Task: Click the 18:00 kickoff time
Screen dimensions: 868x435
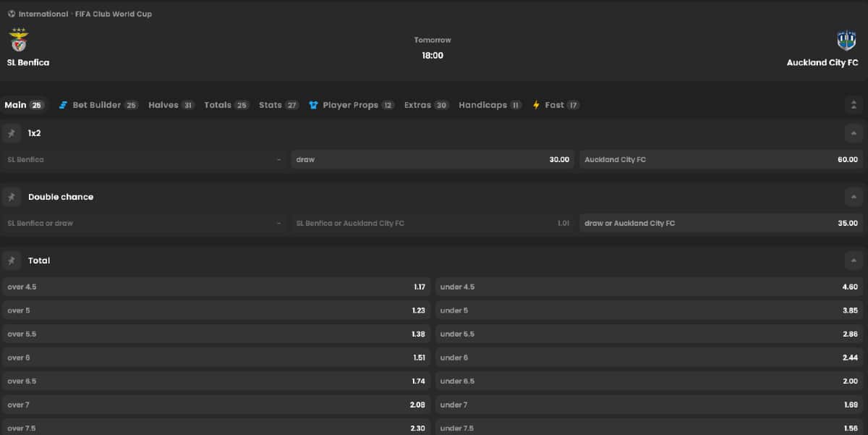Action: 433,55
